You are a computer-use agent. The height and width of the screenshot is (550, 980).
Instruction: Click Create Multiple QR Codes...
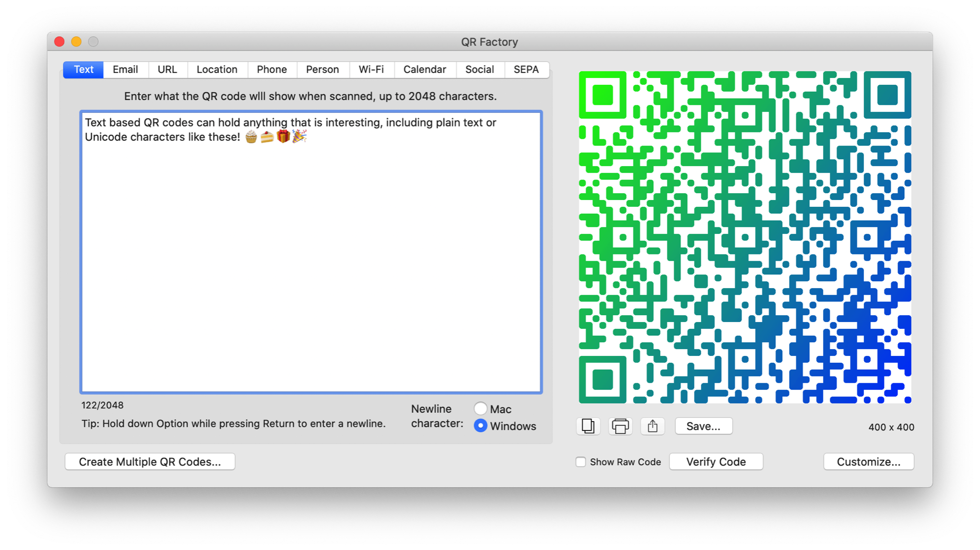pos(150,461)
